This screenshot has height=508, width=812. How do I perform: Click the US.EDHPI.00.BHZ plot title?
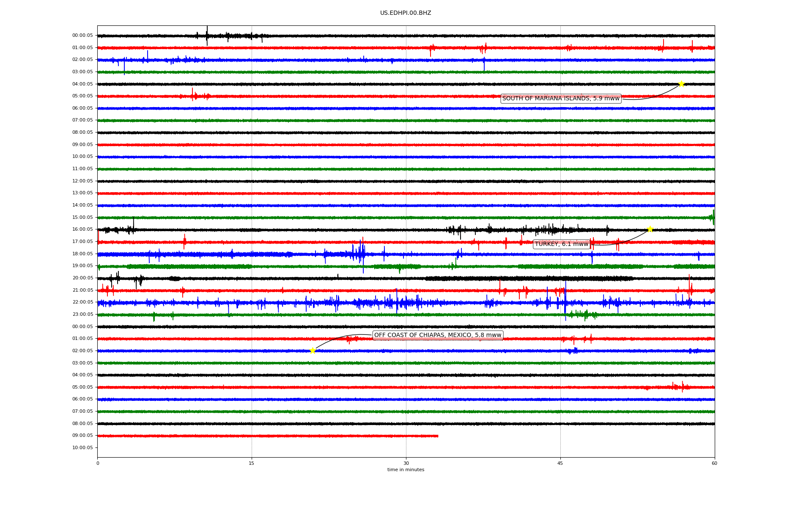406,13
